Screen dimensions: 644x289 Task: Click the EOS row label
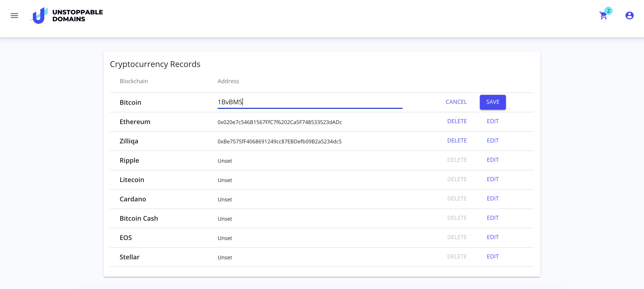pos(125,238)
